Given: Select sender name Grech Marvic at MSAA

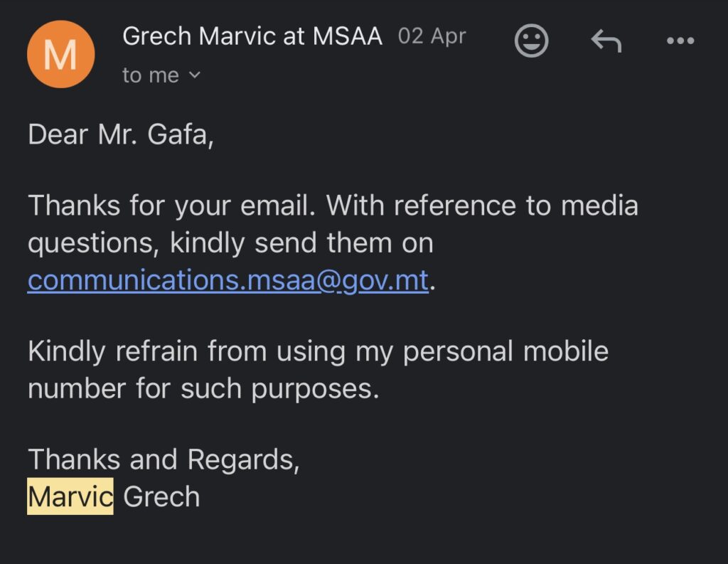Looking at the screenshot, I should click(252, 36).
